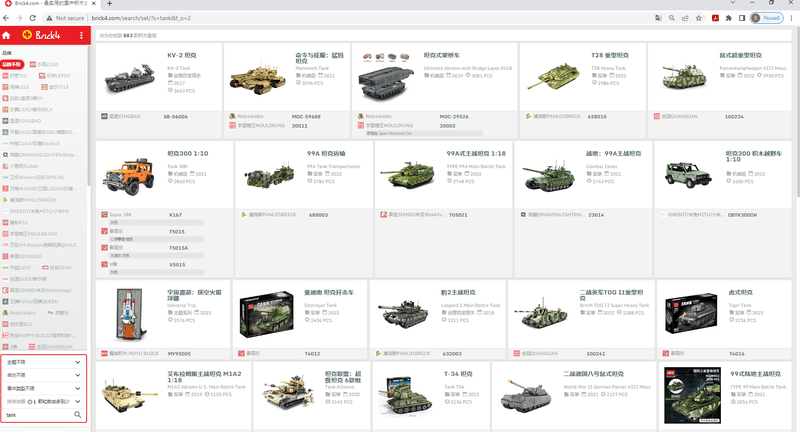Open the orange Tank 300 jeep thumbnail

(x=129, y=176)
